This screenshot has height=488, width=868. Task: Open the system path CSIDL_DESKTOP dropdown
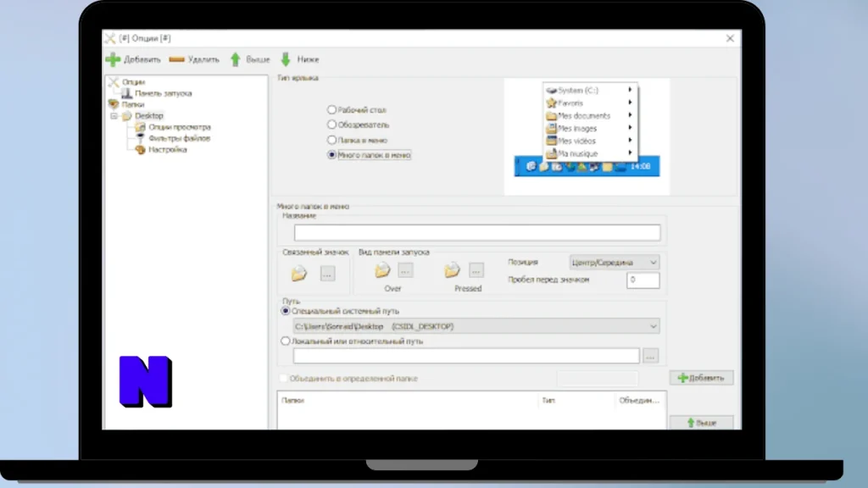point(476,326)
